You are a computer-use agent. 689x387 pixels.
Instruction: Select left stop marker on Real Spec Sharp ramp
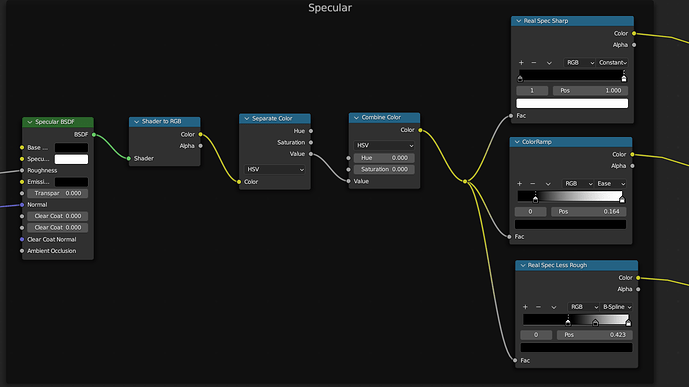(x=520, y=79)
